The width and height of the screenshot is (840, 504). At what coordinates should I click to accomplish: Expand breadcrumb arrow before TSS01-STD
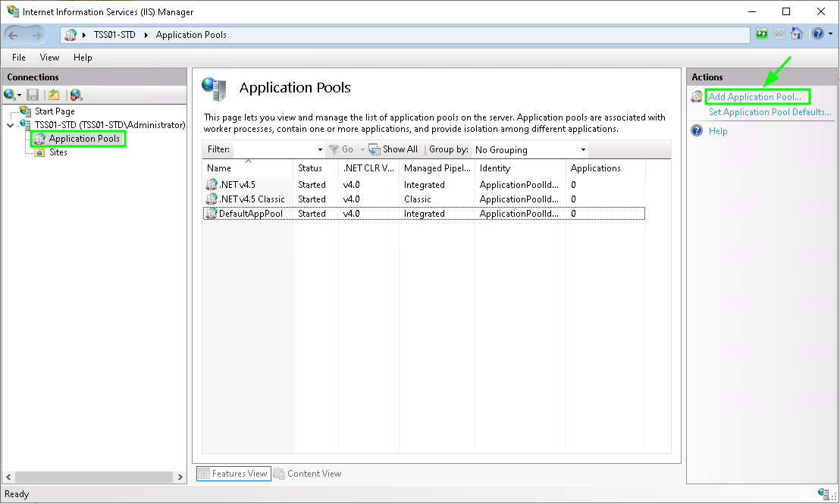[84, 35]
